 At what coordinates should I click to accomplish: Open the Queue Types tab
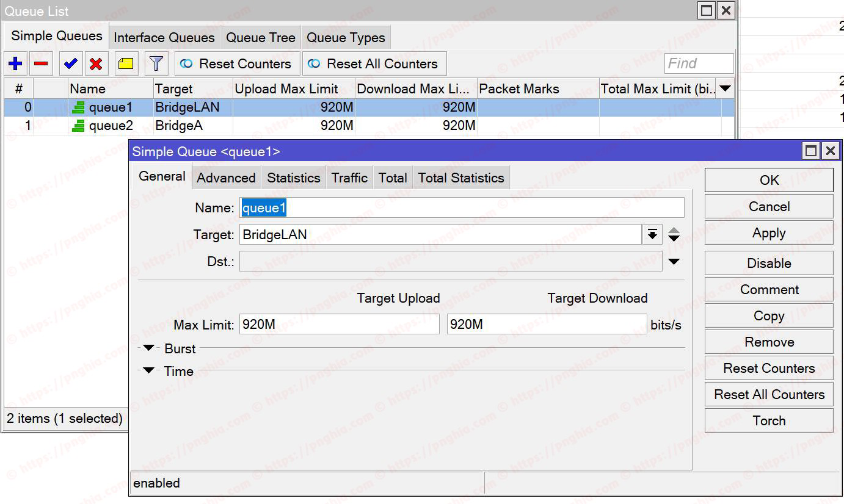coord(346,37)
